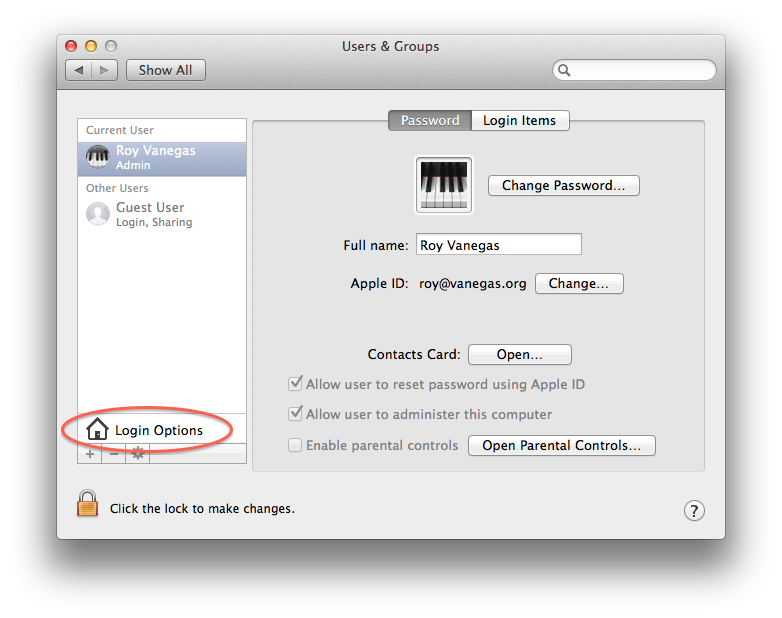Select Guest User in the sidebar

tap(150, 214)
